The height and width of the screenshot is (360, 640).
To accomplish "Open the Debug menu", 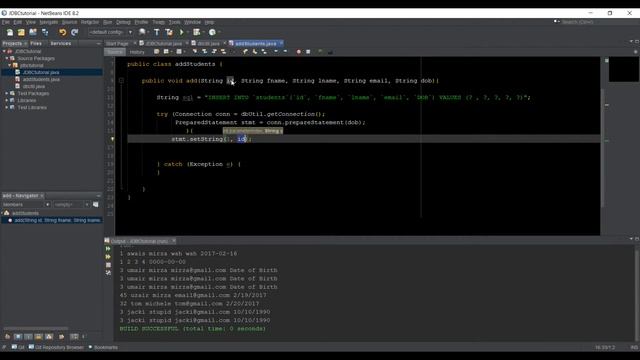I will click(123, 22).
